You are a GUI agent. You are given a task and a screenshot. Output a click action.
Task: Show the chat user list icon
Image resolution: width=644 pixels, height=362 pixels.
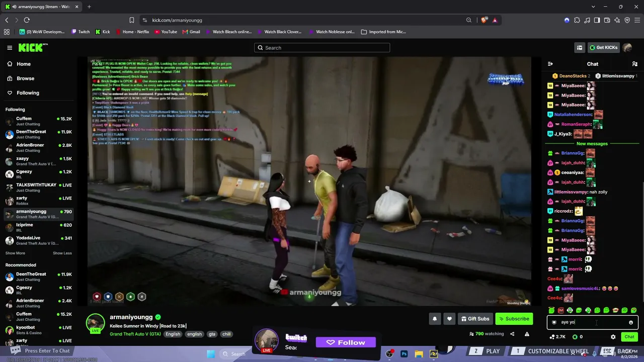tap(634, 64)
